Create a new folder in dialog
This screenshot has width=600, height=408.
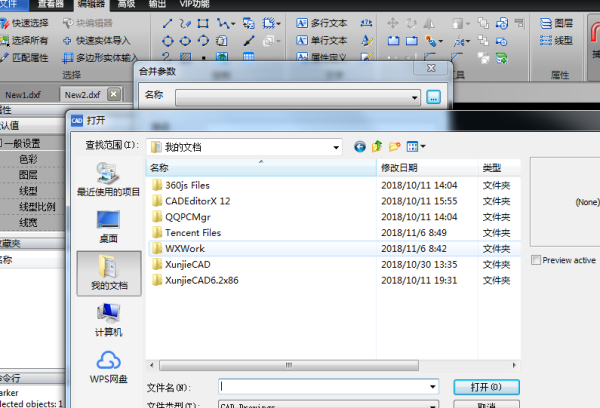tap(395, 147)
